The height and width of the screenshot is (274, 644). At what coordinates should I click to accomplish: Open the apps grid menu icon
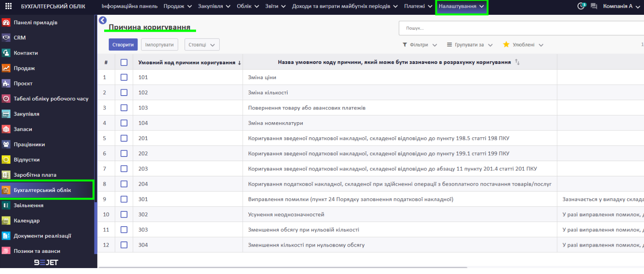pyautogui.click(x=8, y=6)
